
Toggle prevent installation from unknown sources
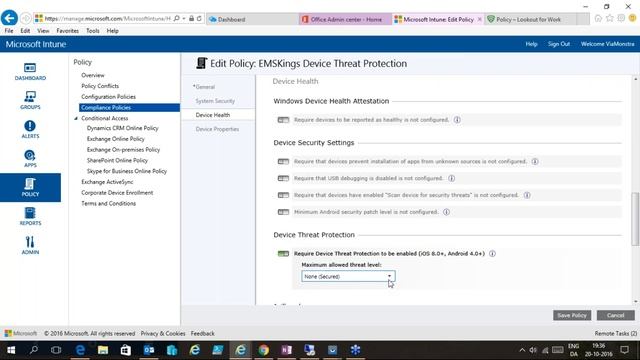tap(283, 161)
